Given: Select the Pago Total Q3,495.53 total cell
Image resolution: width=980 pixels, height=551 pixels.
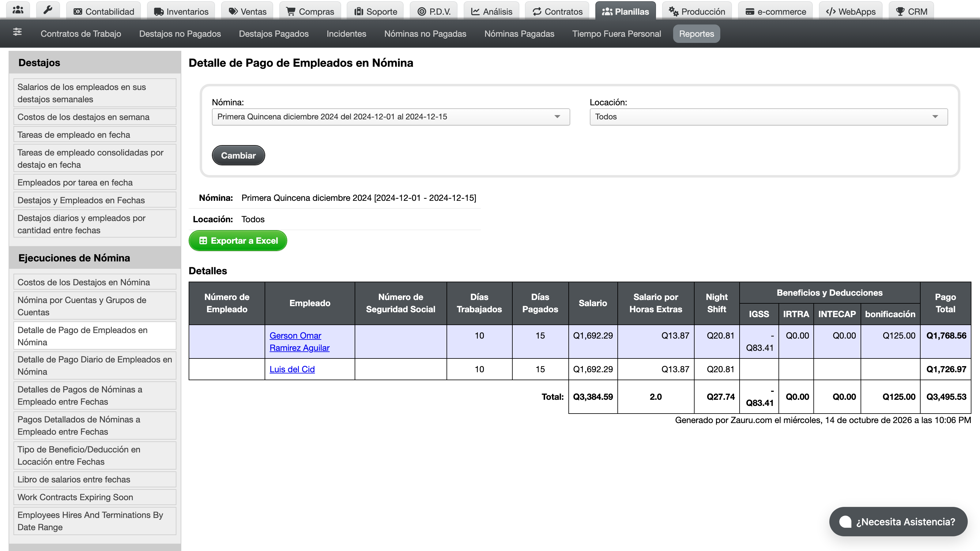Looking at the screenshot, I should click(946, 397).
